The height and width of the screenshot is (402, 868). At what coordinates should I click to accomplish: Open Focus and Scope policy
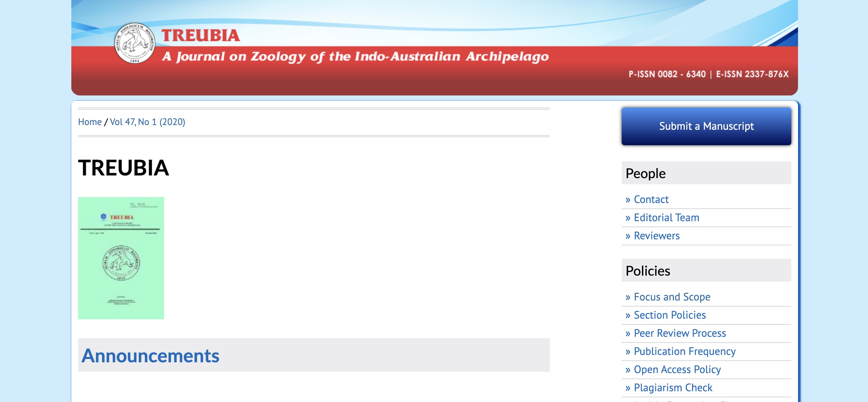pyautogui.click(x=672, y=296)
